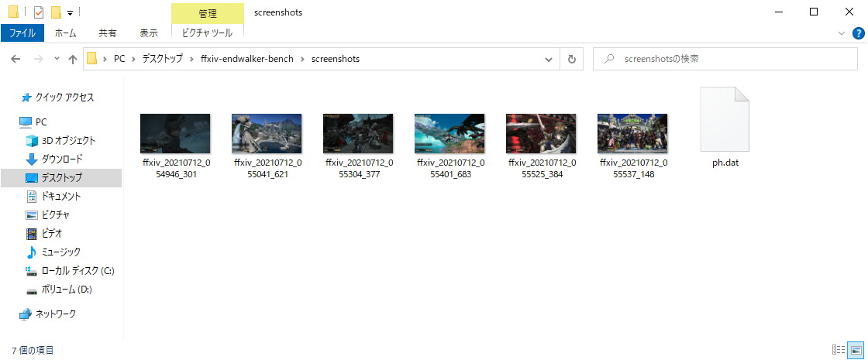Image resolution: width=868 pixels, height=360 pixels.
Task: Open the Customize Quick Access Toolbar dropdown
Action: [x=71, y=12]
